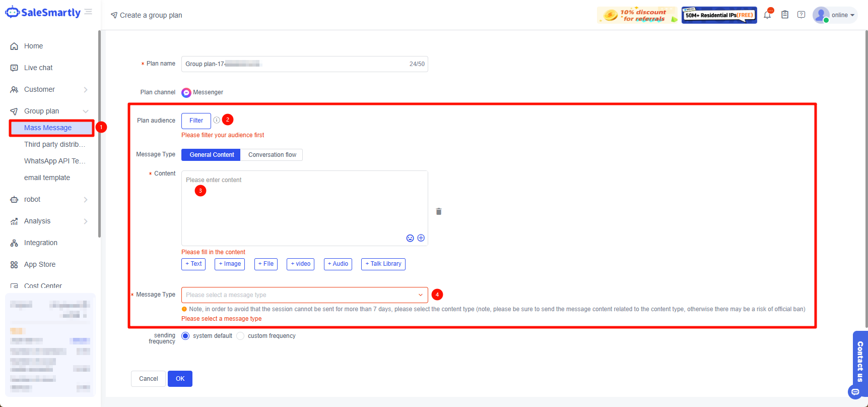The image size is (868, 407).
Task: Open the message type select dropdown
Action: 304,295
